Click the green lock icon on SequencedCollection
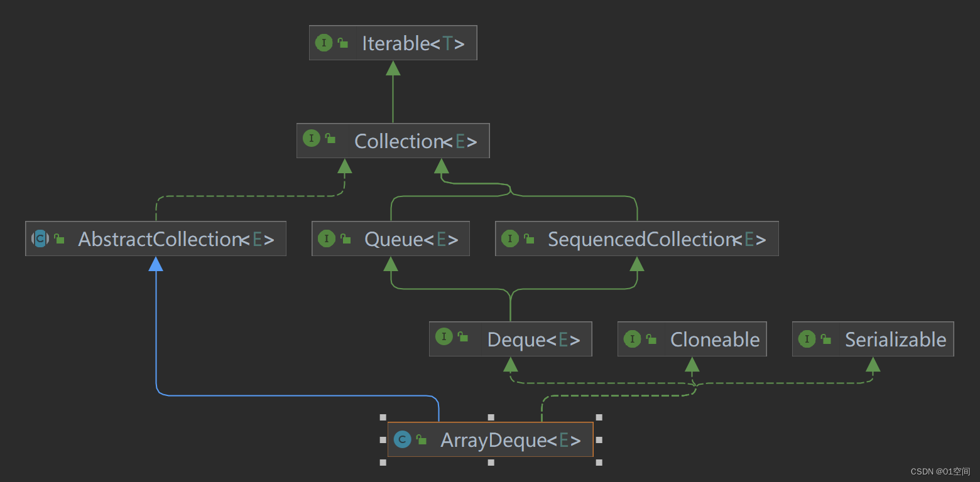Screen dimensions: 980x482 click(x=529, y=238)
